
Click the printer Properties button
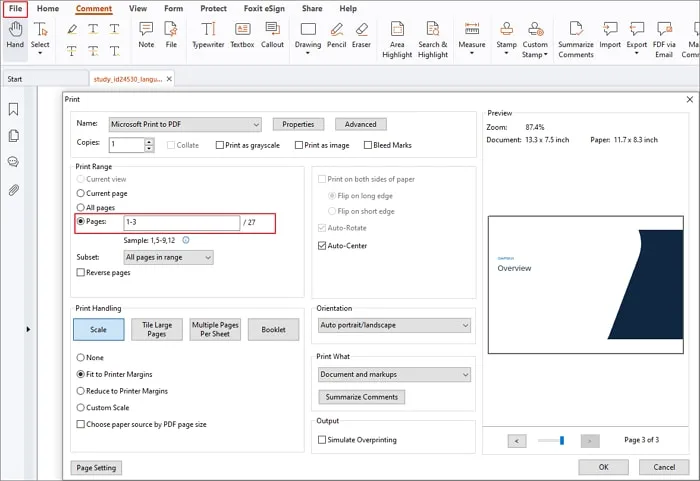[x=298, y=124]
